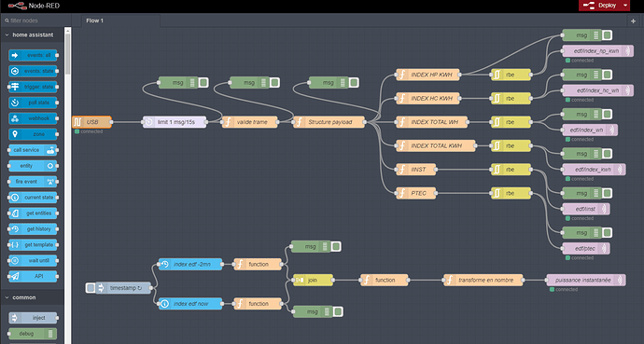Select the index edf now node
Screen dimensions: 644x344
pyautogui.click(x=190, y=304)
